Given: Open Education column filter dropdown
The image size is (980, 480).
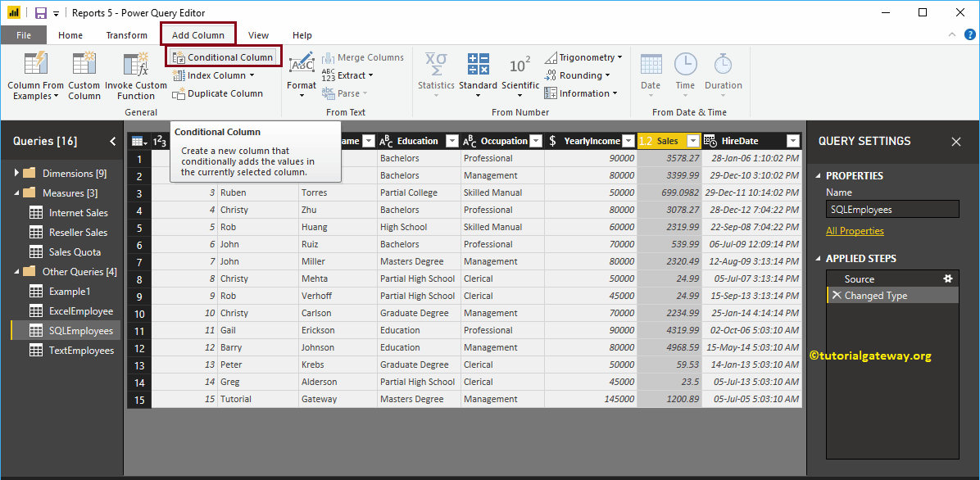Looking at the screenshot, I should [452, 141].
